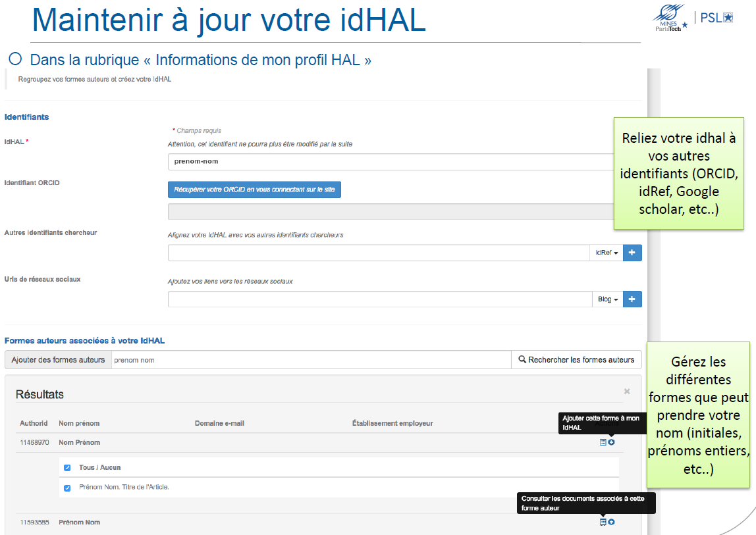
Task: Click the Nom prénom column header
Action: click(79, 423)
